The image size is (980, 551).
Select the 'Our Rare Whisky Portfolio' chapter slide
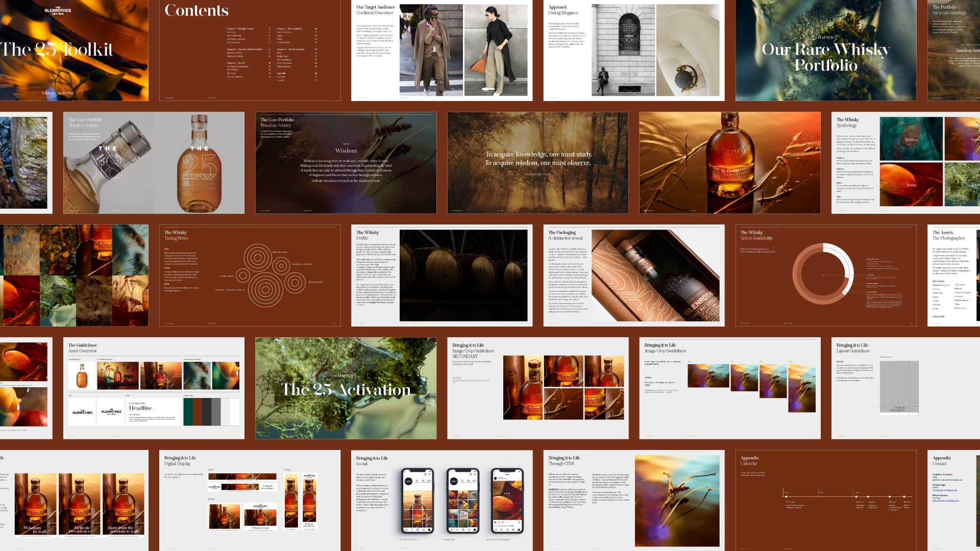[x=826, y=50]
